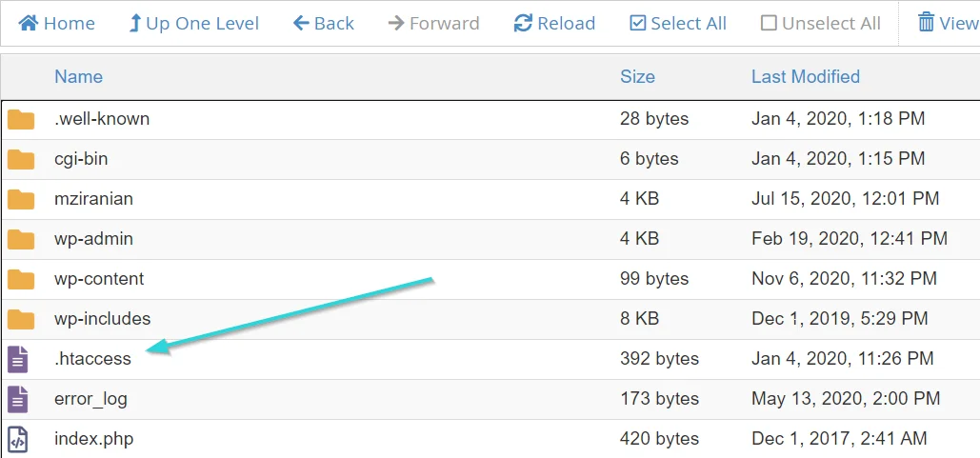Select the mziranian folder name
980x458 pixels.
tap(93, 199)
